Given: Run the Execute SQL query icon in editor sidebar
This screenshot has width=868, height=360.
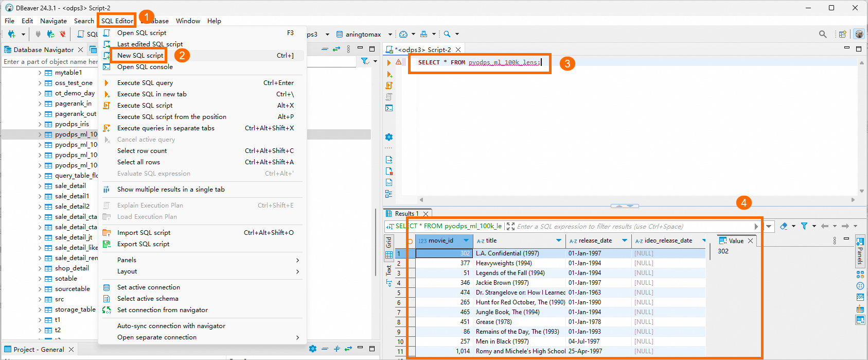Looking at the screenshot, I should [x=389, y=63].
